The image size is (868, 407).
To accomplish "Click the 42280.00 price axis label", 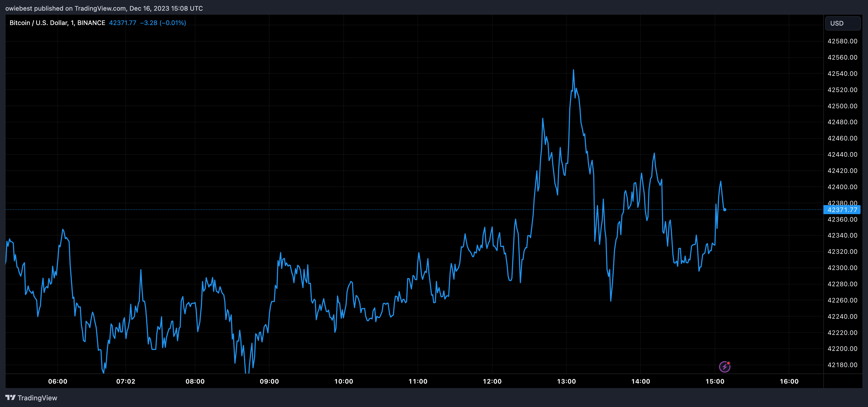I will [x=842, y=284].
